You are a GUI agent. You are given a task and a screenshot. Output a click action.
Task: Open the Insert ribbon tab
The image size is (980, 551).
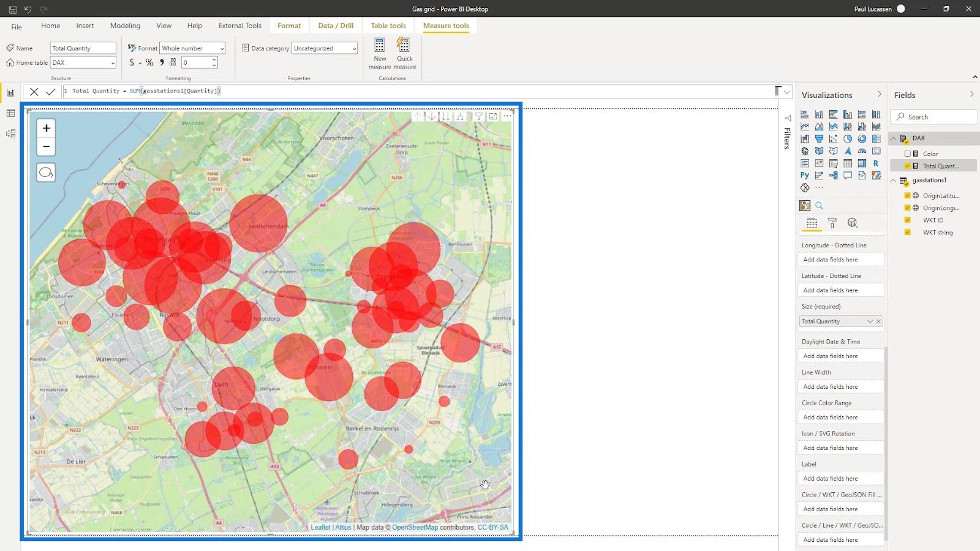click(x=85, y=26)
